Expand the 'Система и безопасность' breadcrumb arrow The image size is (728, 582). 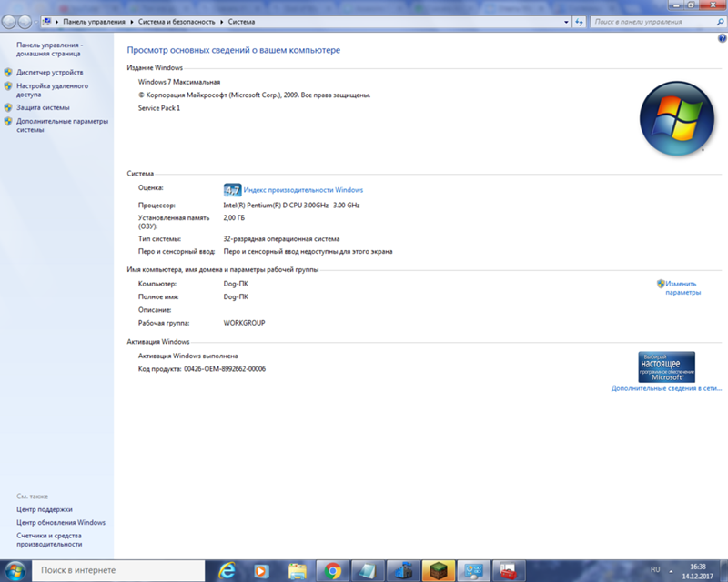point(224,20)
